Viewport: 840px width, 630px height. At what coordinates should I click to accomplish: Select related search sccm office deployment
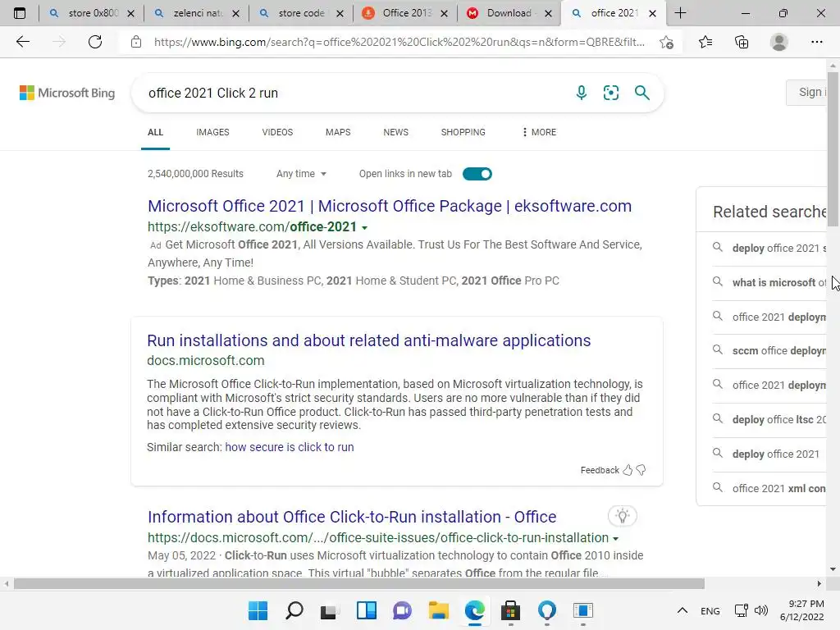coord(779,350)
